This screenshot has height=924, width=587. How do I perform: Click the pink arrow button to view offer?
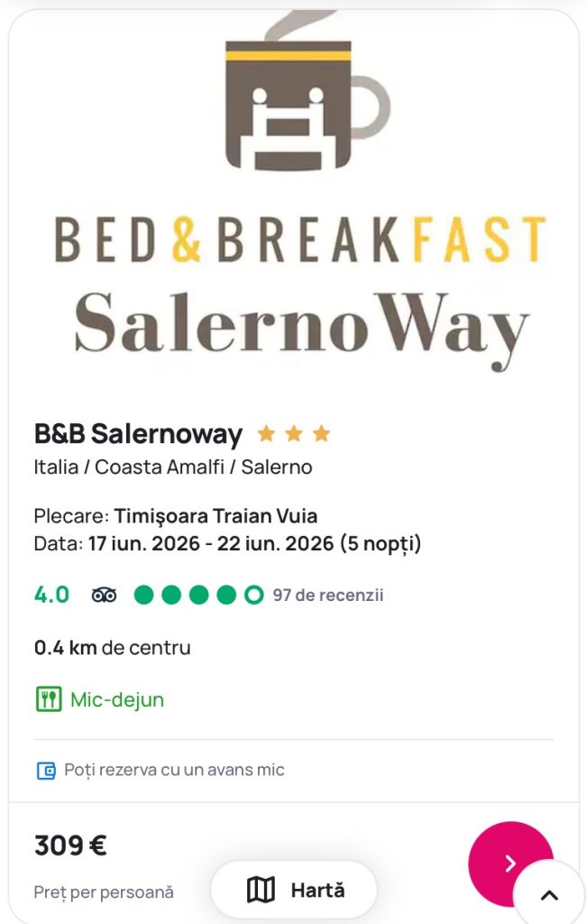tap(509, 864)
